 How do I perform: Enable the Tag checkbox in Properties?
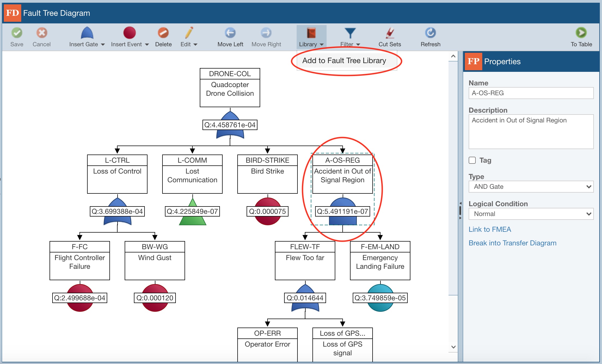[x=472, y=161]
